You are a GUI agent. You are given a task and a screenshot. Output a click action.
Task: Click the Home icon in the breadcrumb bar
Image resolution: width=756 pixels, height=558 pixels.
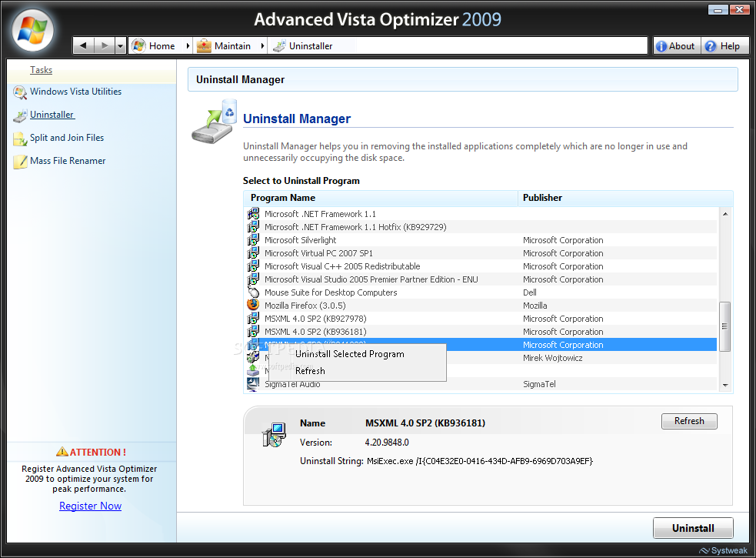click(139, 46)
